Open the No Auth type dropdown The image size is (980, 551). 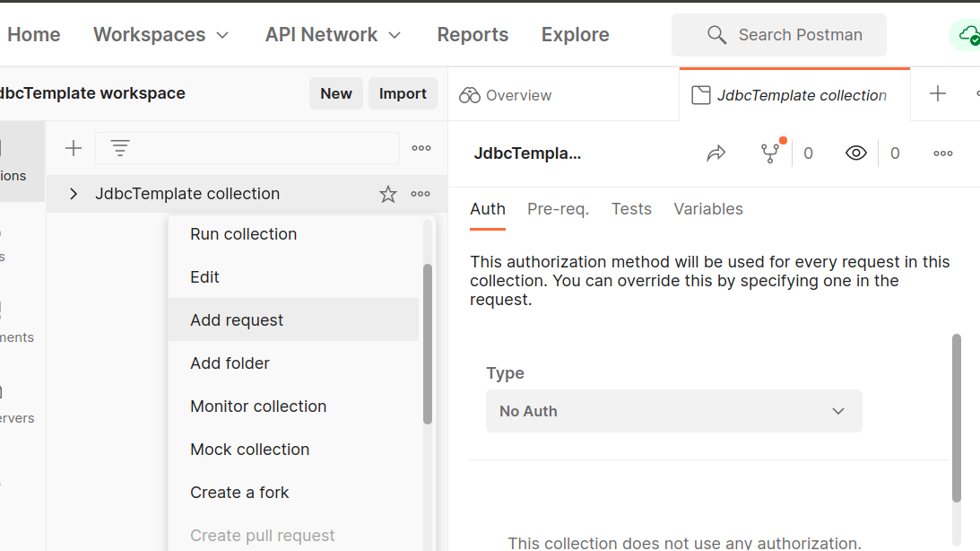coord(673,411)
